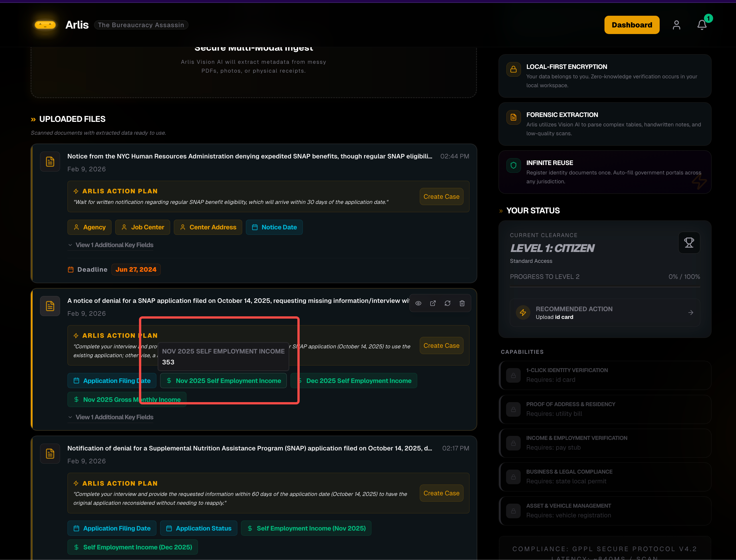Click the eye preview icon on SNAP notice
Screen dimensions: 736x560
[x=418, y=303]
